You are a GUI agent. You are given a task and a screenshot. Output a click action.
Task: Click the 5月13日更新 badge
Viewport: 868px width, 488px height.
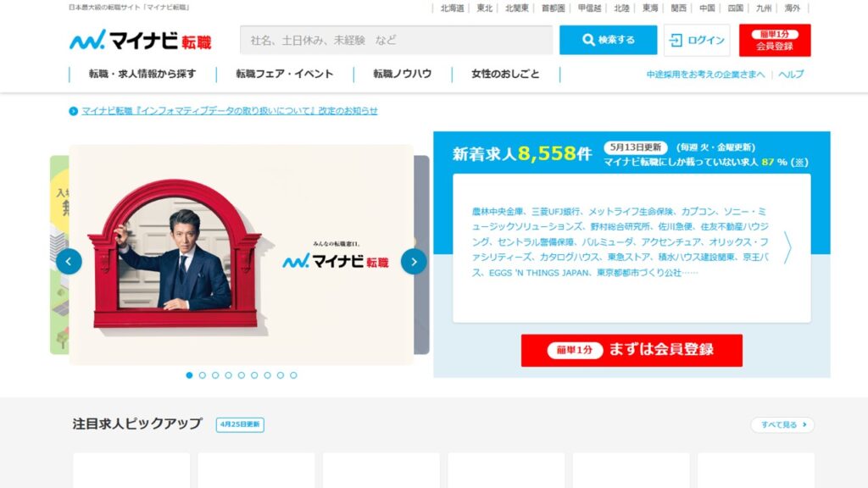pyautogui.click(x=636, y=147)
